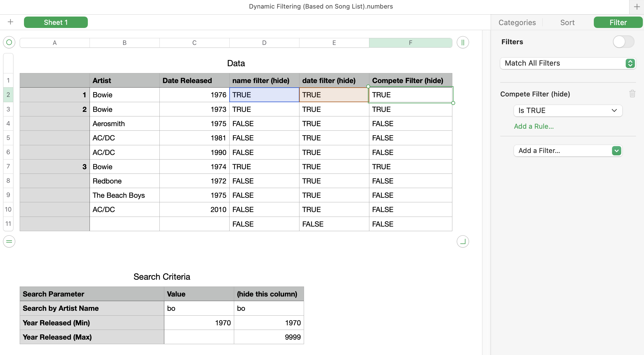This screenshot has width=644, height=355.
Task: Delete the Compete Filter with trash icon
Action: (632, 94)
